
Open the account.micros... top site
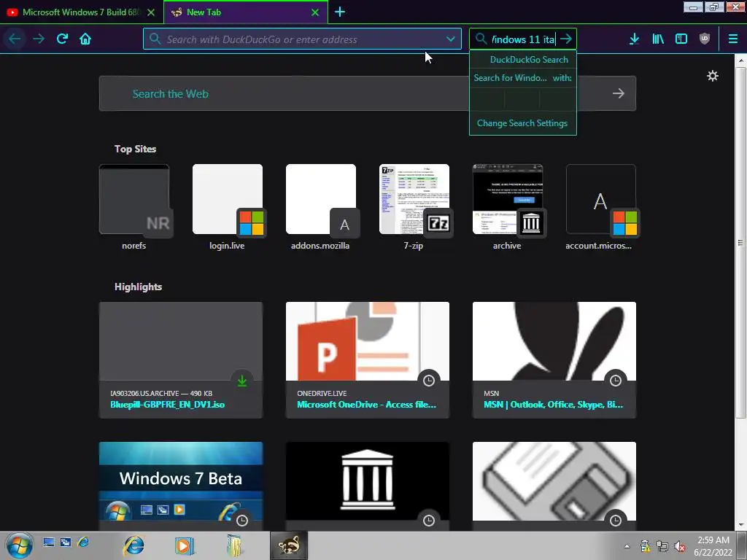[x=601, y=207]
